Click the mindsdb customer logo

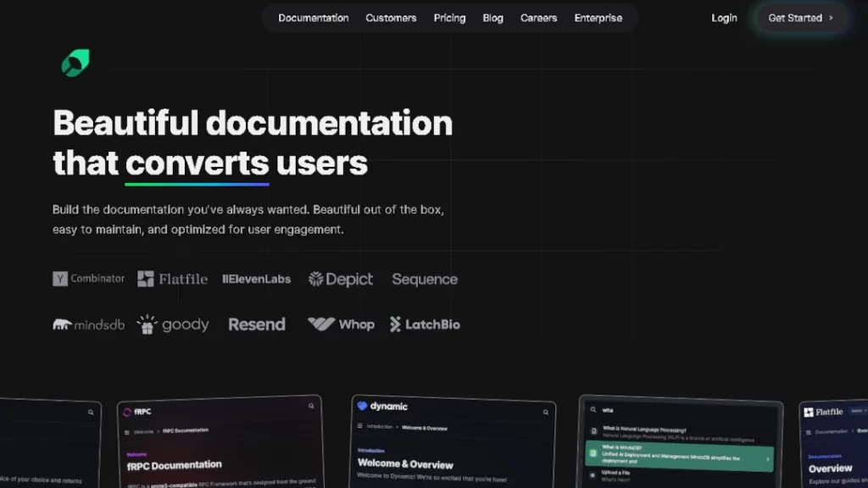[88, 324]
